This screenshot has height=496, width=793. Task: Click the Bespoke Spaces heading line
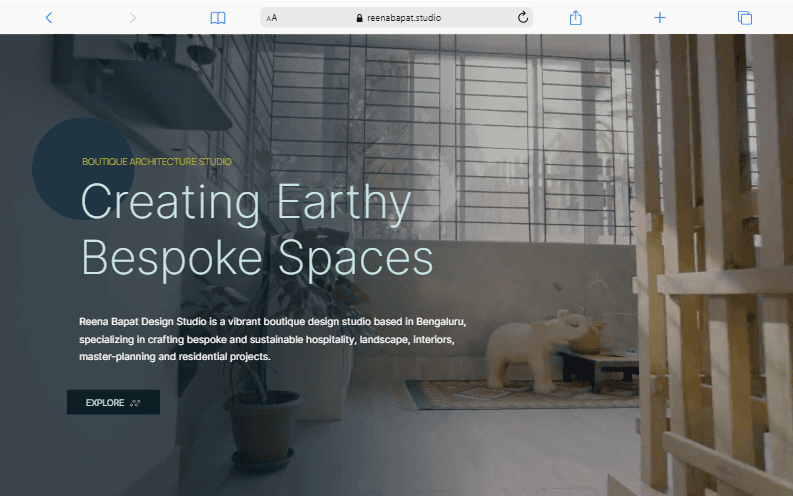257,258
